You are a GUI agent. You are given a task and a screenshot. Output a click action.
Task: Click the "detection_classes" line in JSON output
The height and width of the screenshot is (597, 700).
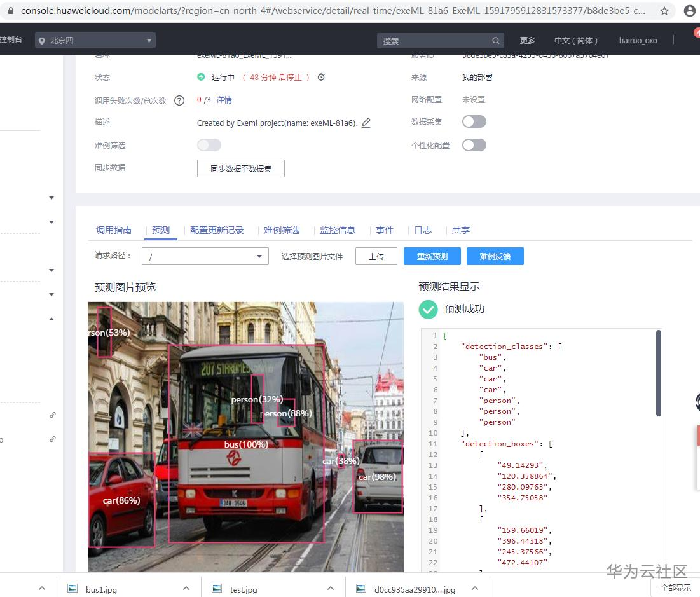point(511,347)
